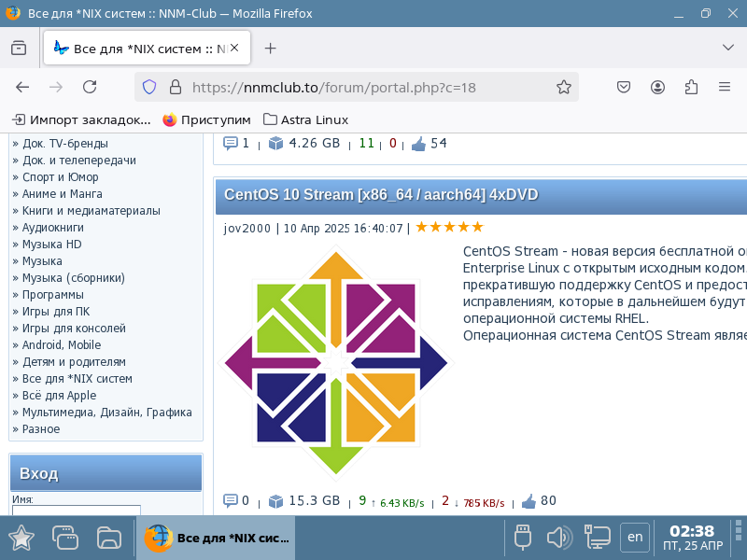Click the Firefox View icon
747x560 pixels.
pyautogui.click(x=19, y=49)
